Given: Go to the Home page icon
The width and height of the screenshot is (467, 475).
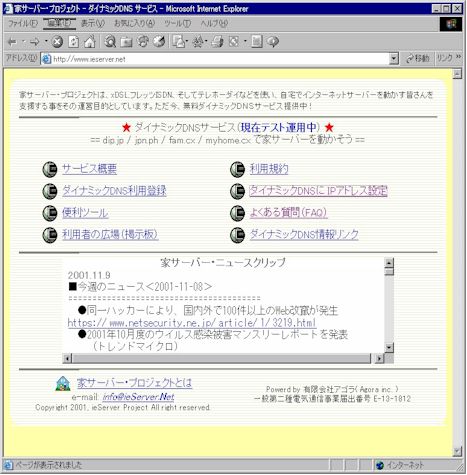Looking at the screenshot, I should pos(90,42).
